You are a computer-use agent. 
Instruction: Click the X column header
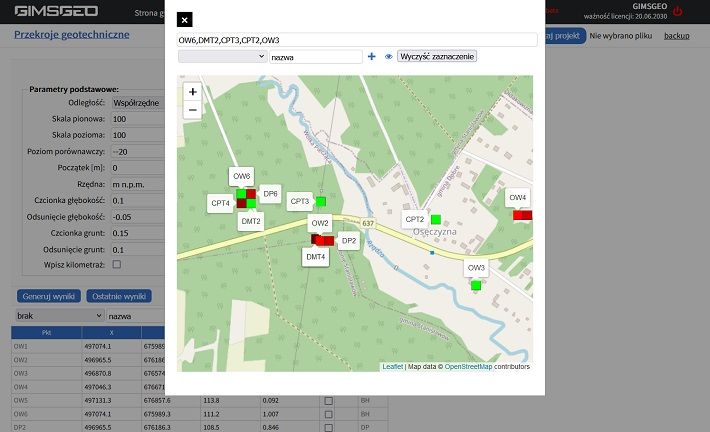click(x=111, y=333)
